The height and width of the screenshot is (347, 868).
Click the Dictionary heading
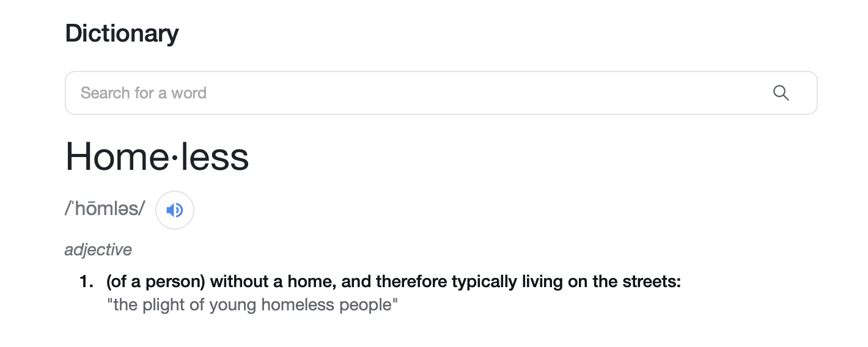tap(122, 33)
